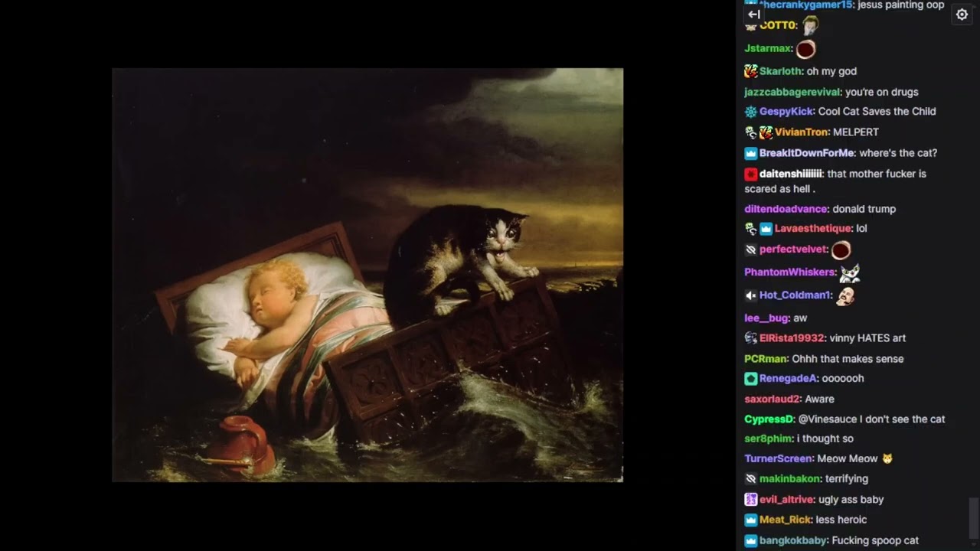The width and height of the screenshot is (980, 551).
Task: Click the cat emoji in TurnerScreen's message
Action: [x=887, y=459]
